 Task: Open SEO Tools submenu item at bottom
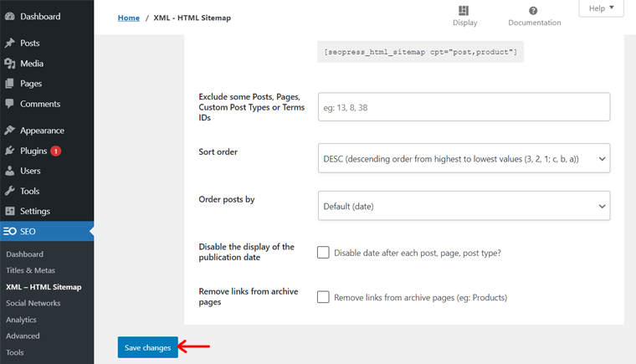pyautogui.click(x=15, y=352)
